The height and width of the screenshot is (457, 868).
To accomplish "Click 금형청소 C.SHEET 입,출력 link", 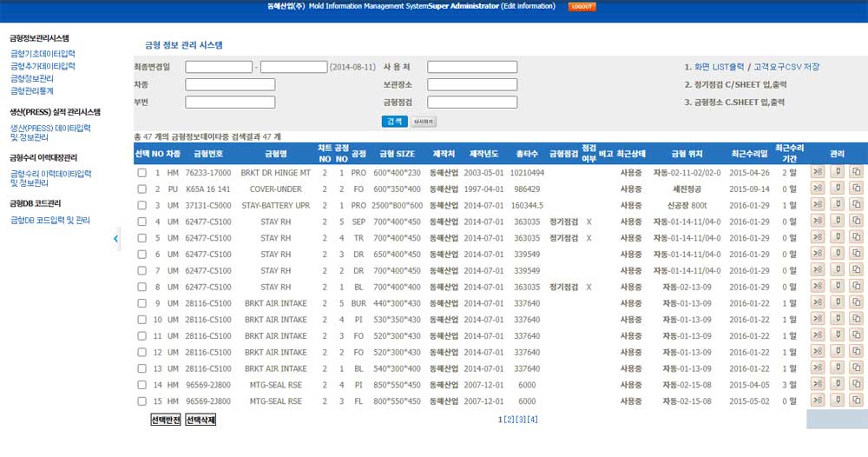I will pyautogui.click(x=739, y=102).
